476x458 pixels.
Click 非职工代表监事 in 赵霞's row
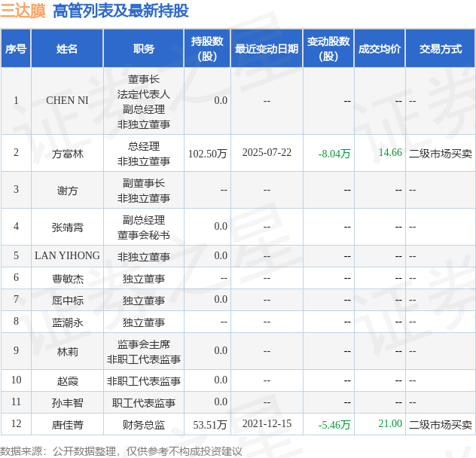tap(144, 381)
